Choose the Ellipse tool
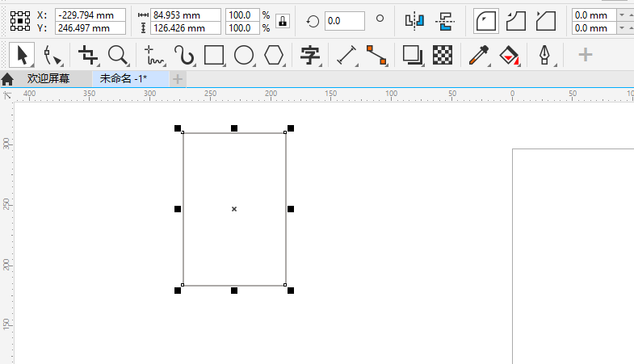This screenshot has width=634, height=364. 244,55
